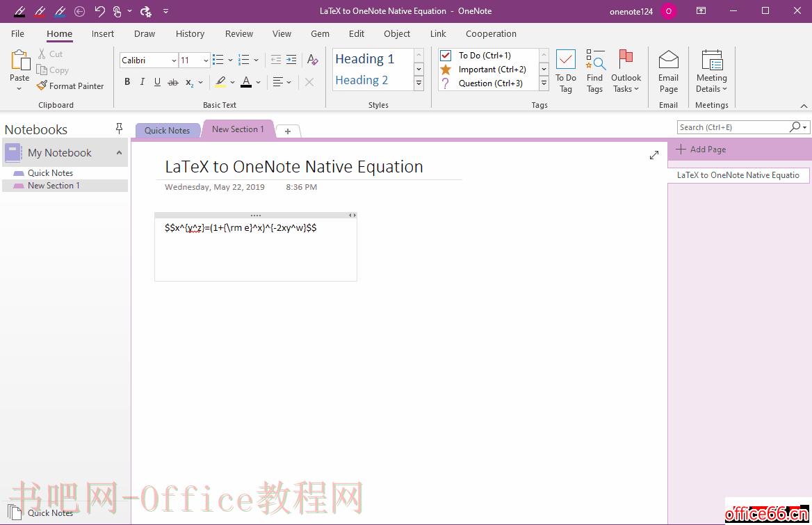The width and height of the screenshot is (812, 525).
Task: Apply red font color
Action: [247, 82]
